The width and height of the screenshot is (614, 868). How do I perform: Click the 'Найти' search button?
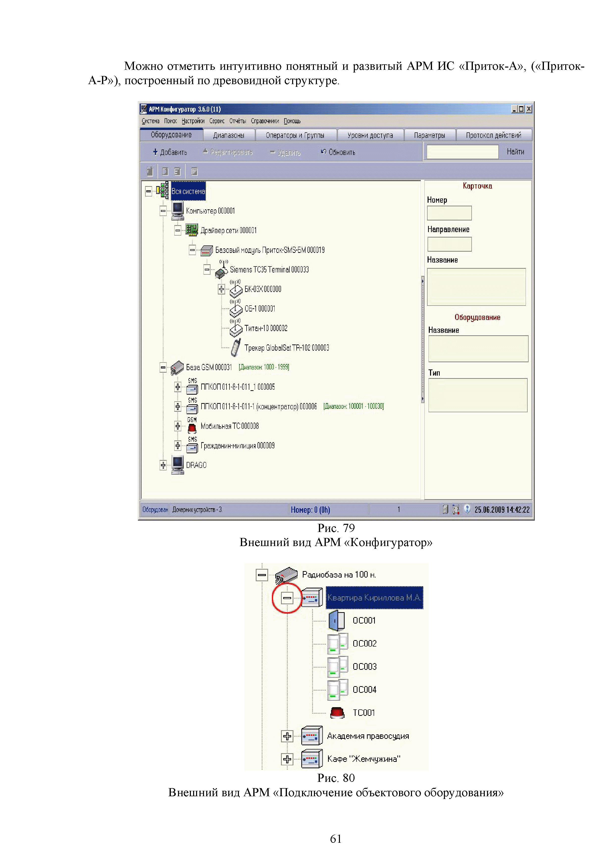coord(516,152)
